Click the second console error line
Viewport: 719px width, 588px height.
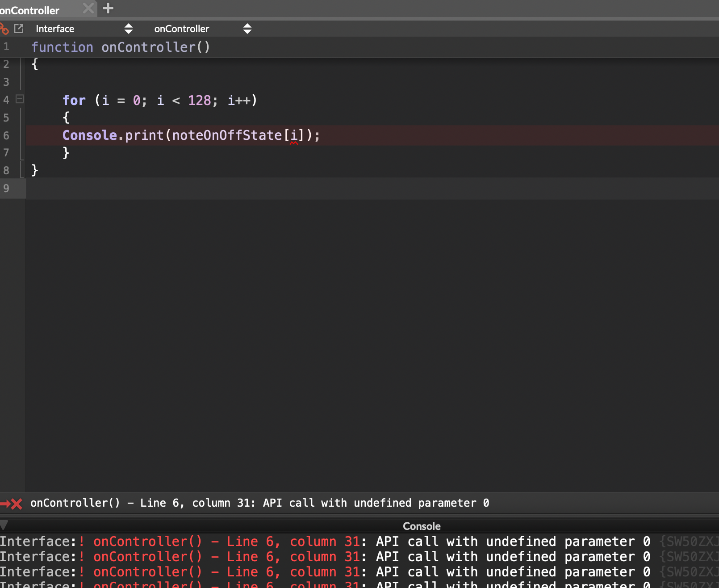pyautogui.click(x=359, y=557)
